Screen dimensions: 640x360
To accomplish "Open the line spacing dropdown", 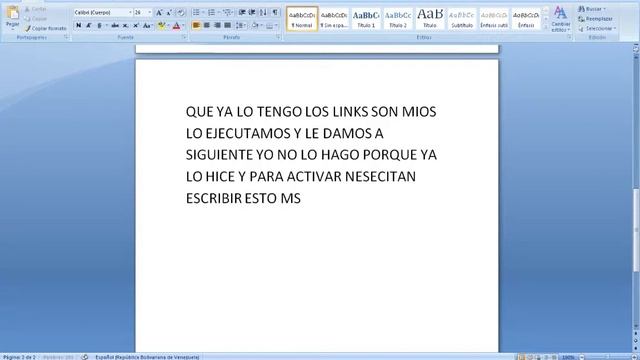I will (241, 26).
